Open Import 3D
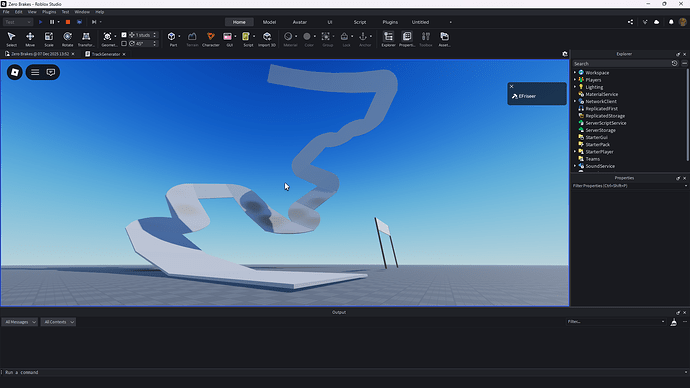690x388 pixels. pos(267,39)
